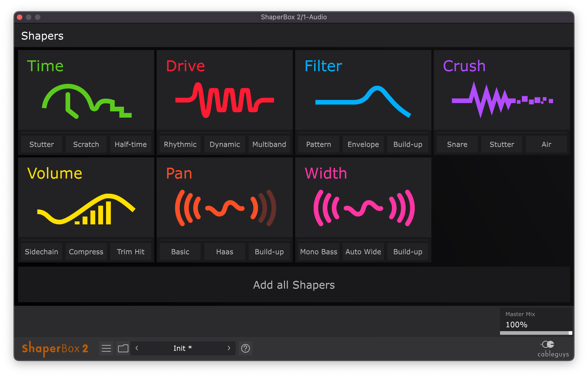Add the Volume shaper via its yellow icon
588x377 pixels.
point(86,209)
